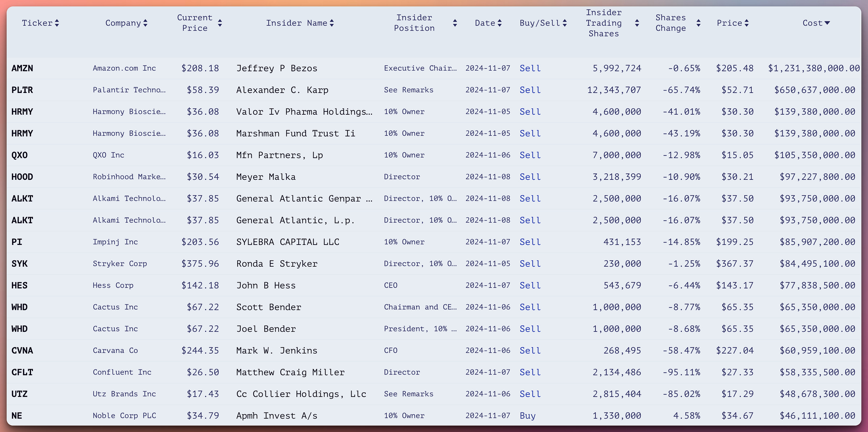Open CFLT ticker link

22,372
